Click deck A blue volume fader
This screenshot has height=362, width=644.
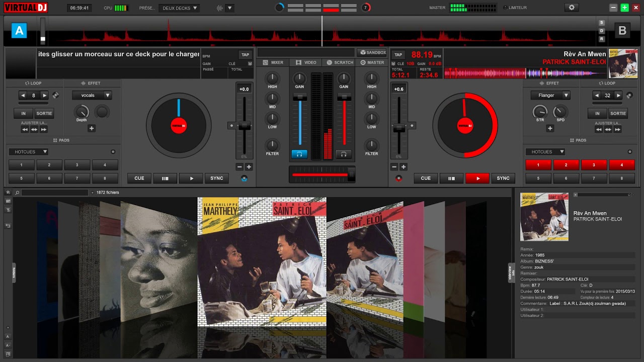pyautogui.click(x=300, y=120)
